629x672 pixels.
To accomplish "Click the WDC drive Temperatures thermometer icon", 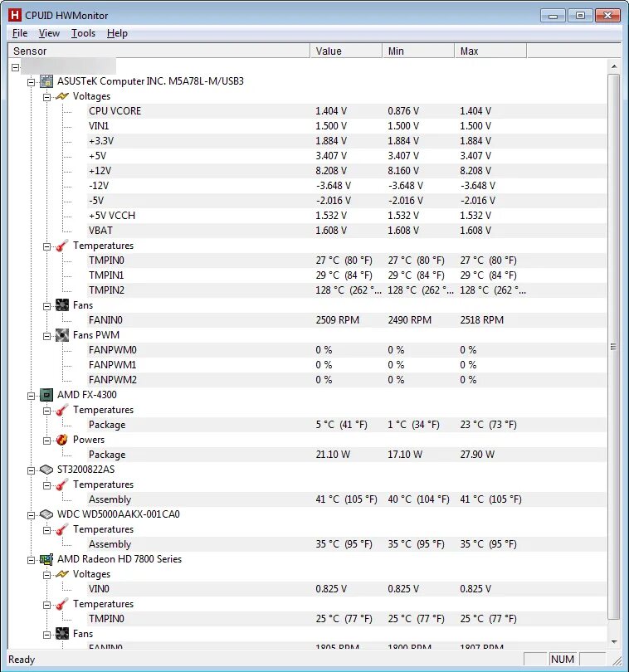I will coord(62,529).
